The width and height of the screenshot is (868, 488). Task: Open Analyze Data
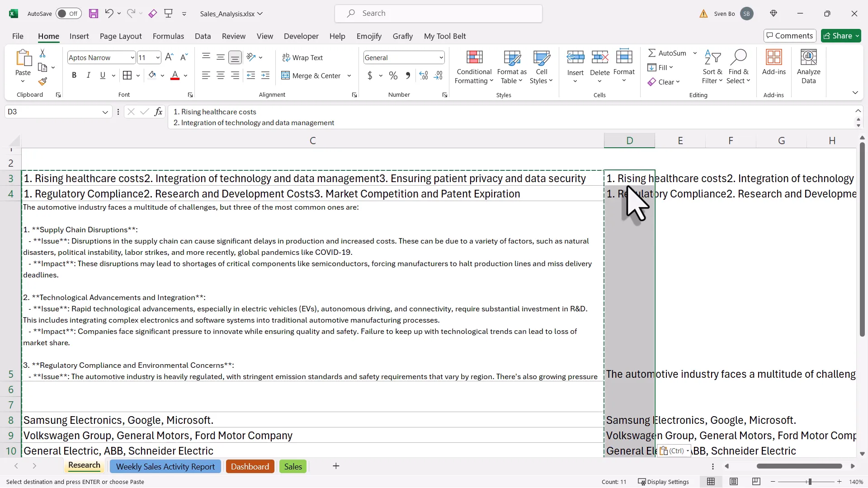point(808,66)
